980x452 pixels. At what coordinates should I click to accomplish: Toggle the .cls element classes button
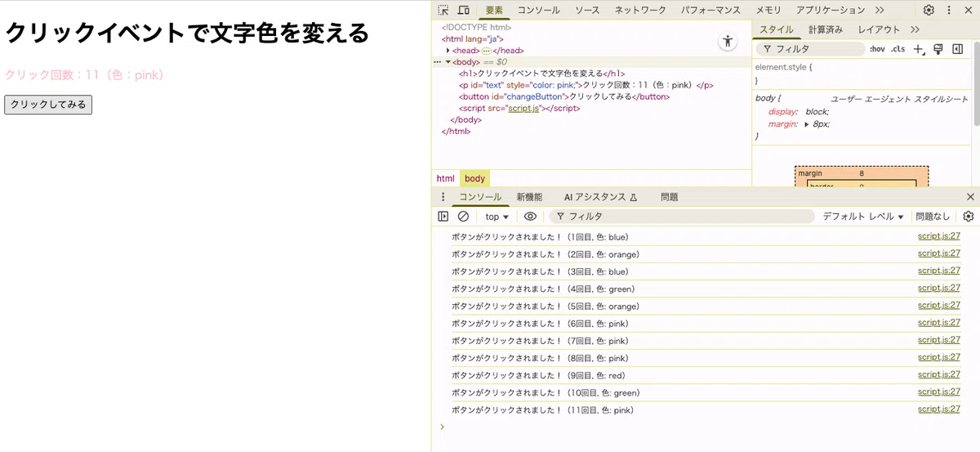point(898,49)
